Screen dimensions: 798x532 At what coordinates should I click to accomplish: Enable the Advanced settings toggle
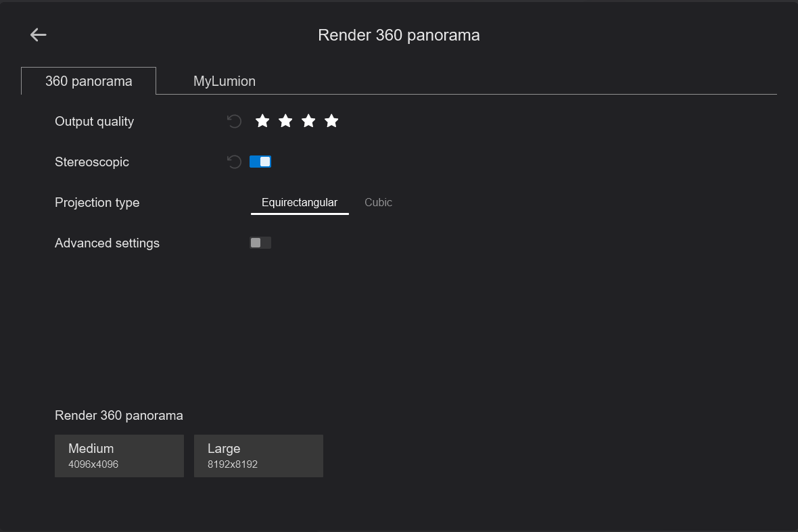[x=260, y=243]
